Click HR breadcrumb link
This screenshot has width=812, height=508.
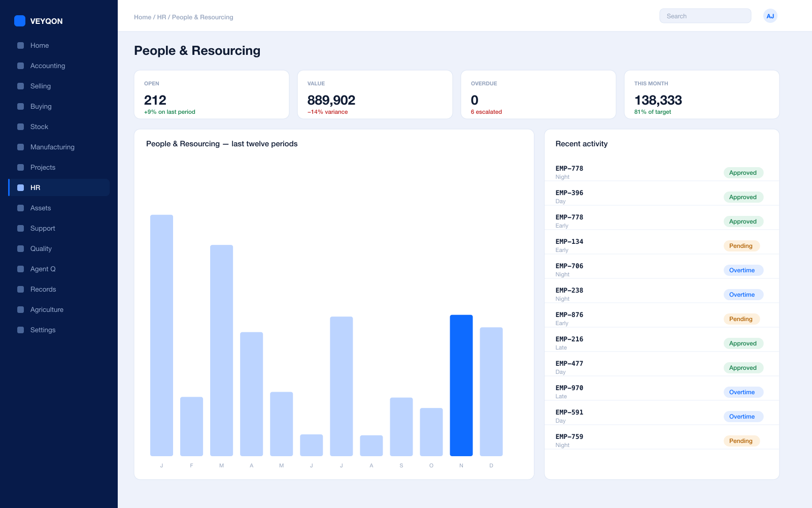(161, 17)
